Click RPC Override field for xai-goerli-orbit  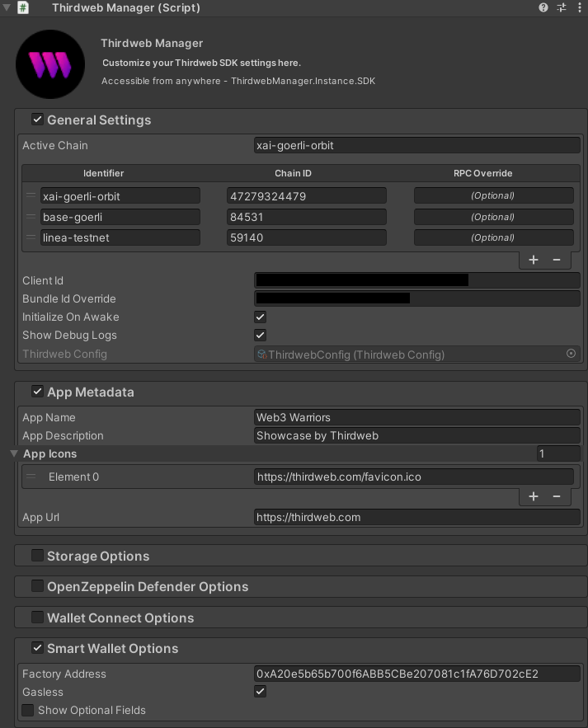(494, 195)
